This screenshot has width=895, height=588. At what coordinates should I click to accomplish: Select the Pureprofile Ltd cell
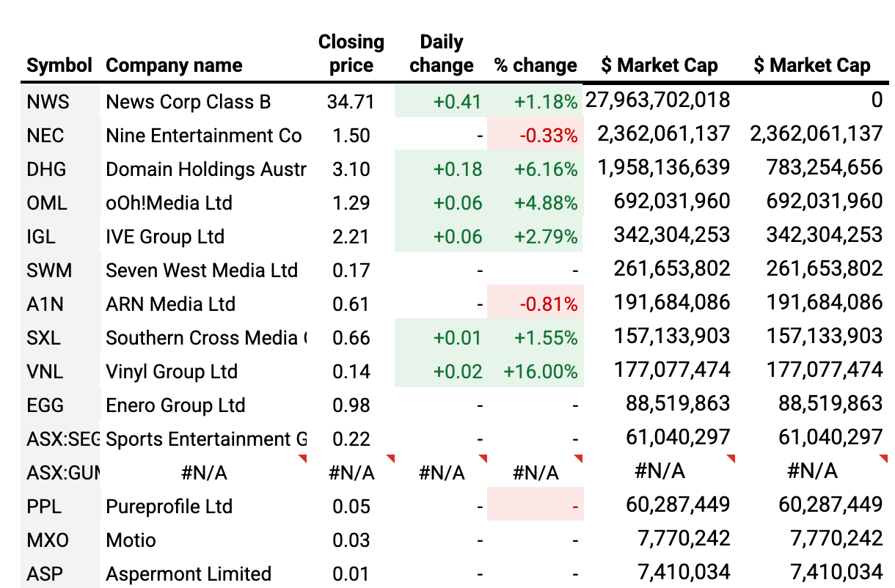204,506
